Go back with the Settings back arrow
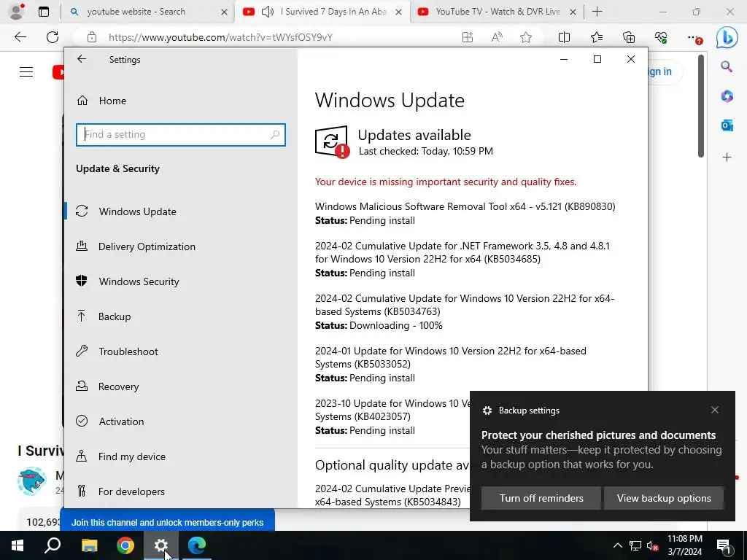The height and width of the screenshot is (560, 747). tap(82, 59)
